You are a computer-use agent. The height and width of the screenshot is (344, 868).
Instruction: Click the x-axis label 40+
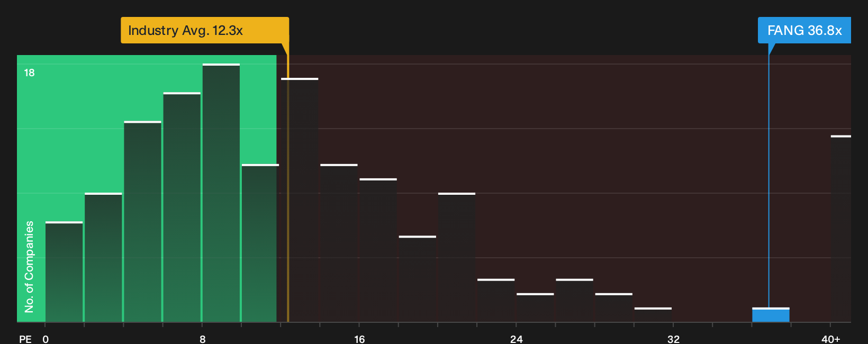(830, 339)
